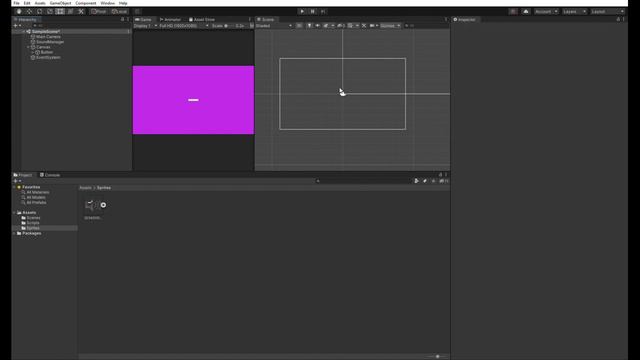Select the combined Transform tool
The image size is (640, 360).
click(70, 11)
